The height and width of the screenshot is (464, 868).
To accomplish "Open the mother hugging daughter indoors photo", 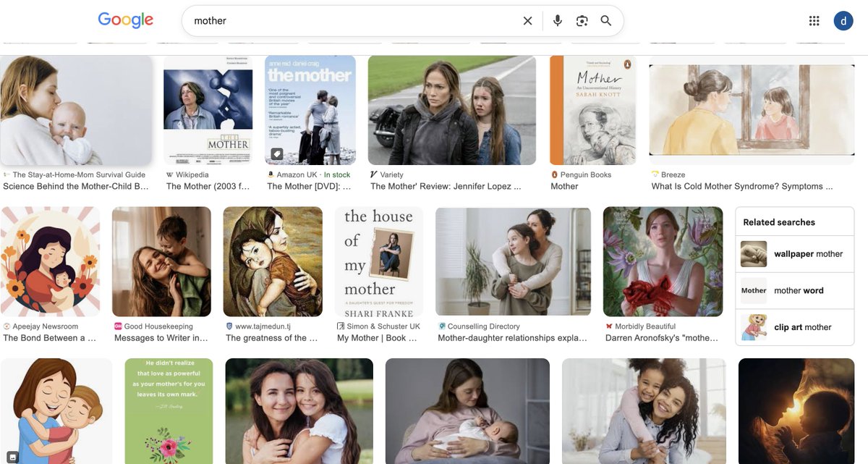I will click(x=513, y=262).
